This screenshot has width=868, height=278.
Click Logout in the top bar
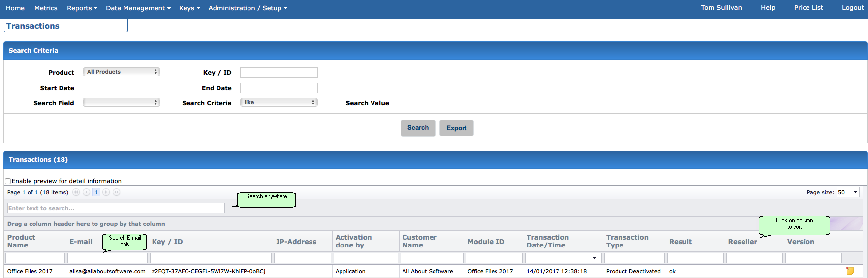click(x=852, y=8)
